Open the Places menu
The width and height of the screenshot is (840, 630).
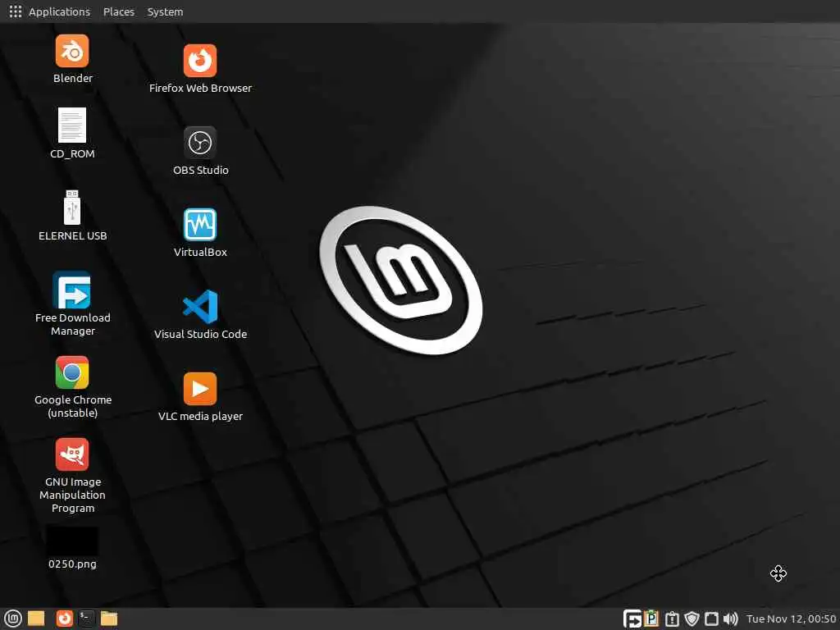119,11
